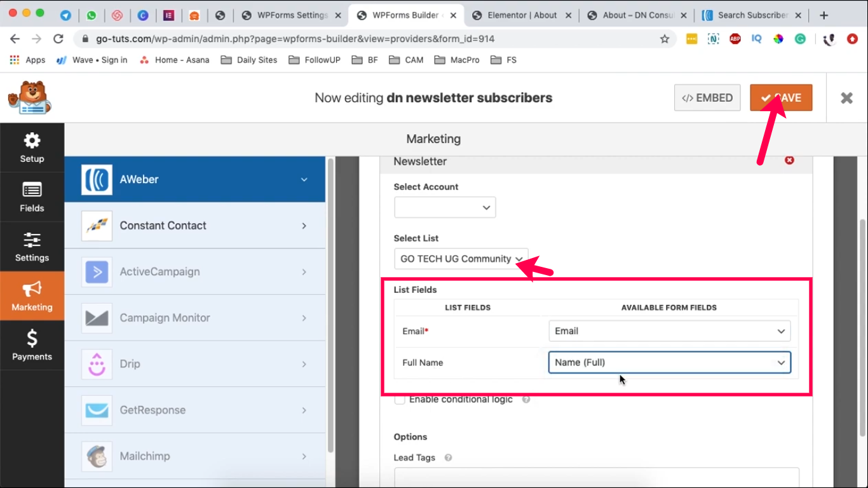Open the Marketing panel in the sidebar
Image resolution: width=868 pixels, height=488 pixels.
tap(32, 296)
